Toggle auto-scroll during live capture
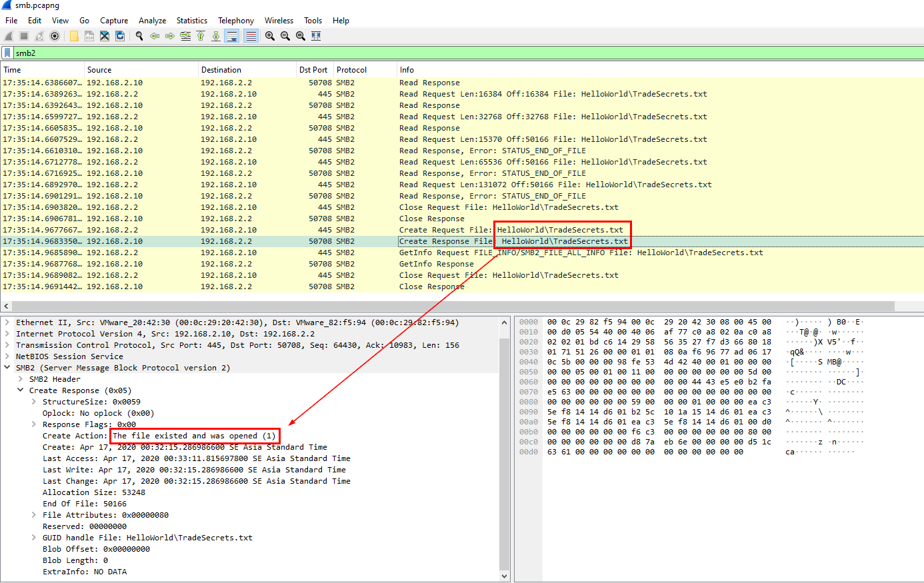The width and height of the screenshot is (924, 583). 232,36
